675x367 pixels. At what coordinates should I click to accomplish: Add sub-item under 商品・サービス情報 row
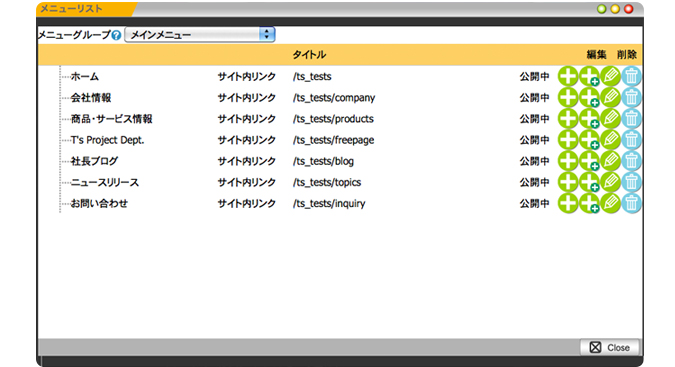point(589,118)
